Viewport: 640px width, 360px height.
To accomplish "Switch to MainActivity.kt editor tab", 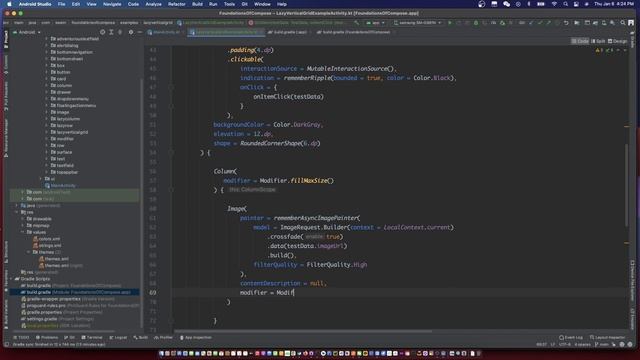I will [164, 32].
